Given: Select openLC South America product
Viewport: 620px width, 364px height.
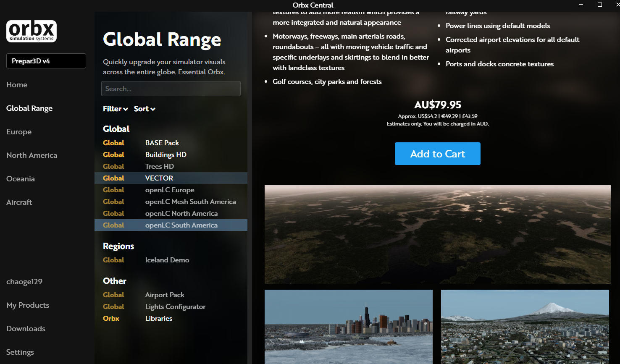Looking at the screenshot, I should click(171, 225).
